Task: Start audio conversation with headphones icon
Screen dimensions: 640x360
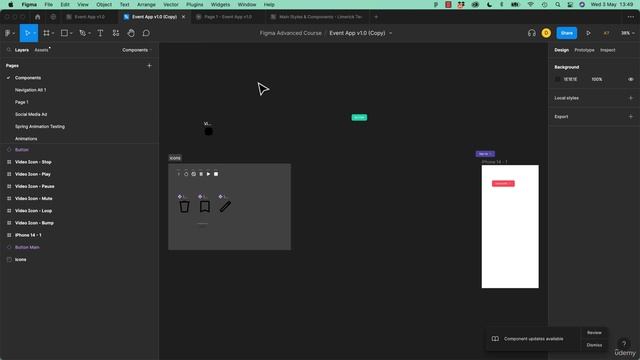Action: (531, 33)
